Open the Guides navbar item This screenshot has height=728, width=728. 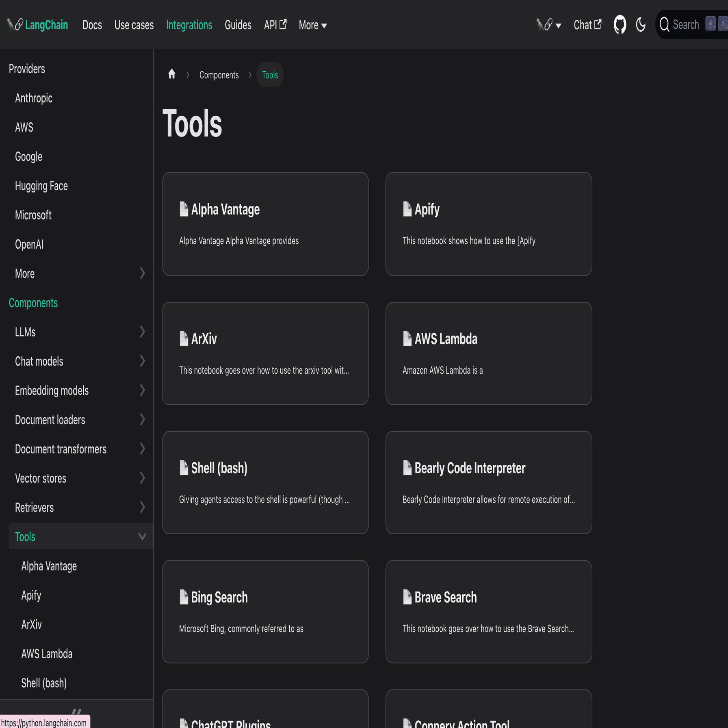tap(238, 25)
